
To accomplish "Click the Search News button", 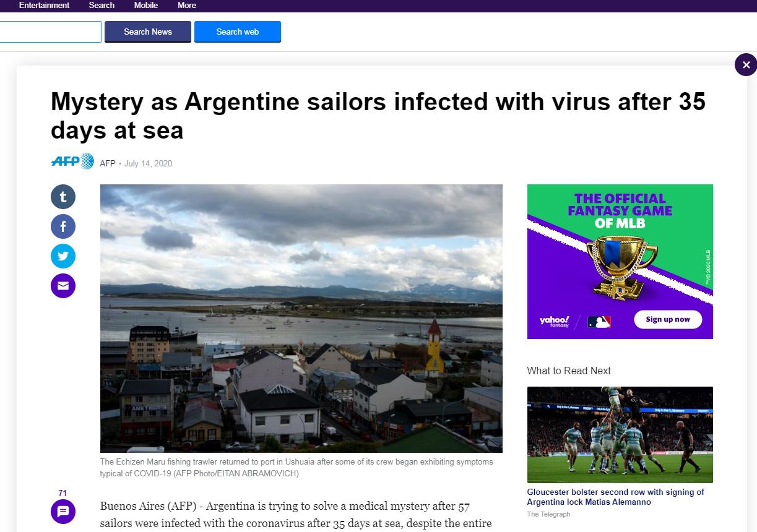I will [x=148, y=32].
